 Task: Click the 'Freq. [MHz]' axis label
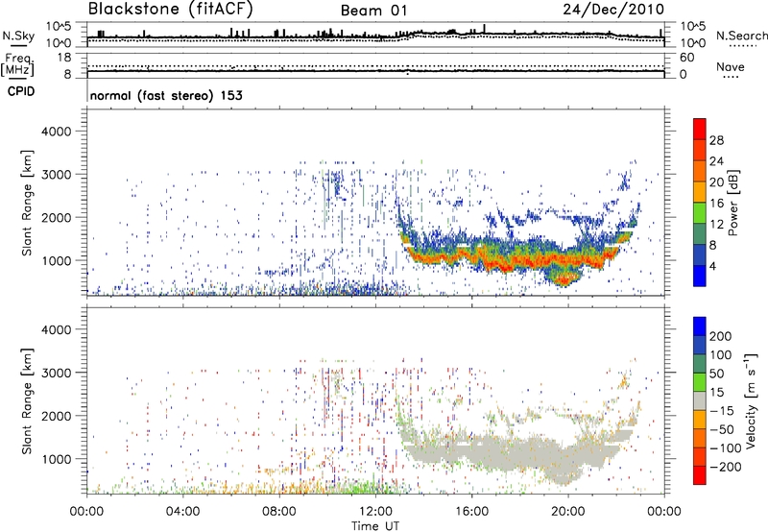18,64
